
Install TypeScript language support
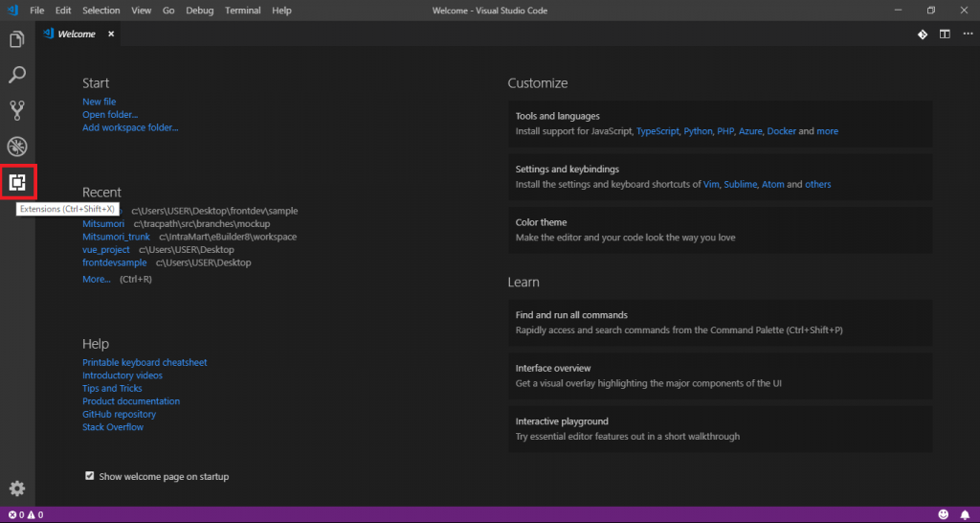(657, 131)
